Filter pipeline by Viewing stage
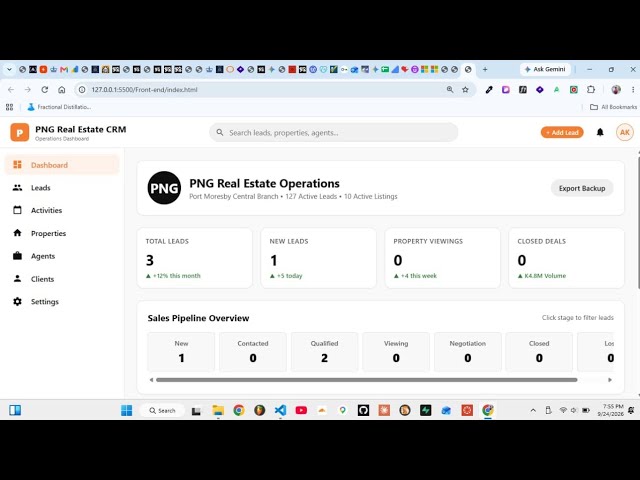This screenshot has width=640, height=480. point(396,351)
